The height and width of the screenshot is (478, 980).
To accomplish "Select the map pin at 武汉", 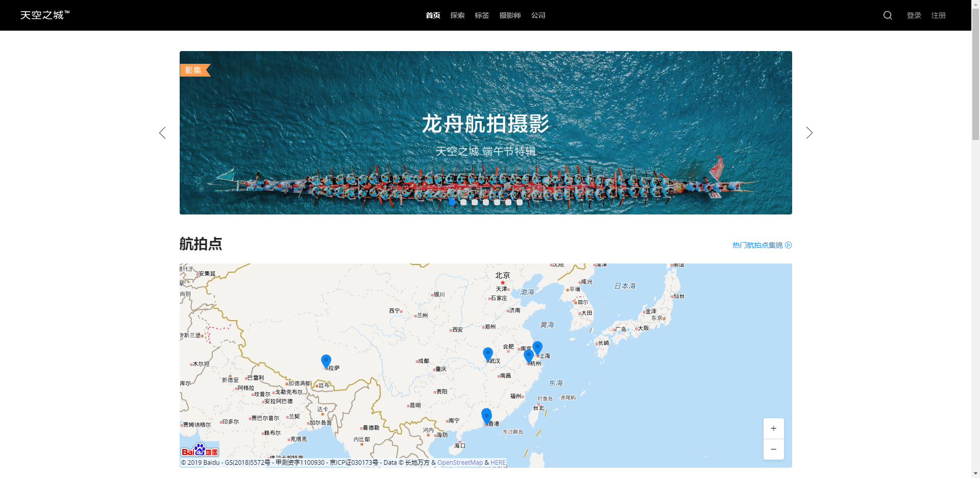I will [488, 354].
